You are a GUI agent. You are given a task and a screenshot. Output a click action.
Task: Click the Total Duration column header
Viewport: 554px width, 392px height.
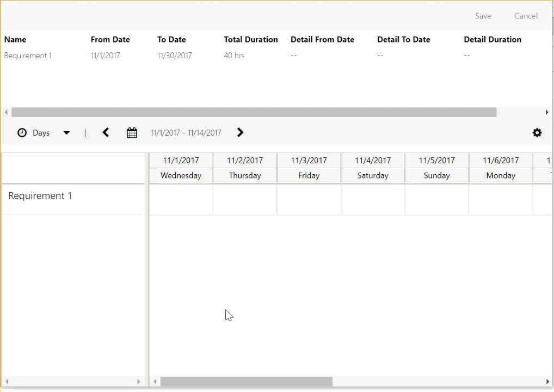coord(251,39)
